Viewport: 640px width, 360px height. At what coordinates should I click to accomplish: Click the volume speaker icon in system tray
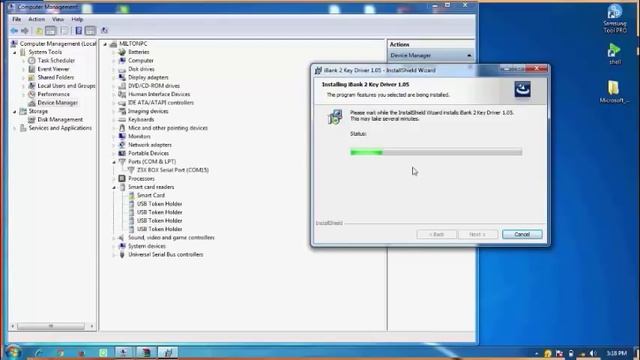(x=593, y=353)
